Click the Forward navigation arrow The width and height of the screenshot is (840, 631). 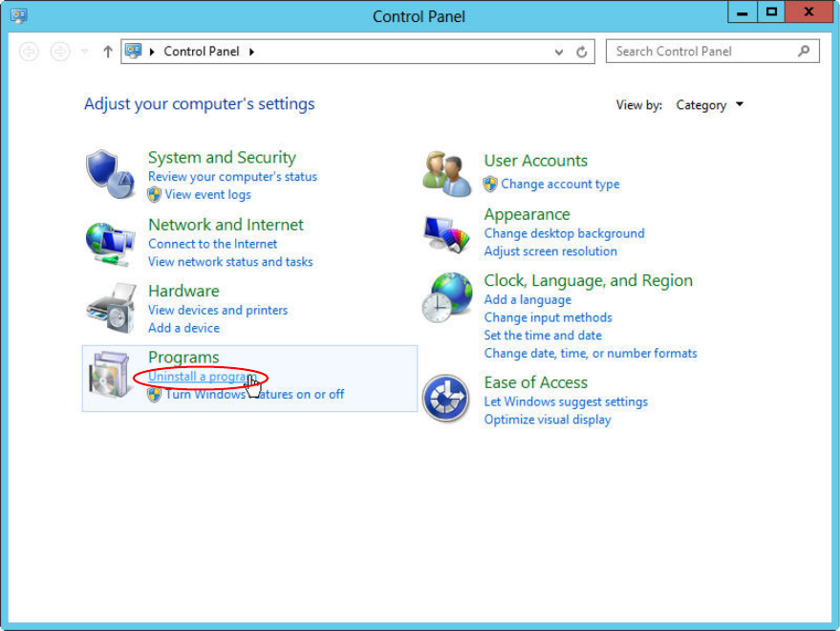point(59,52)
